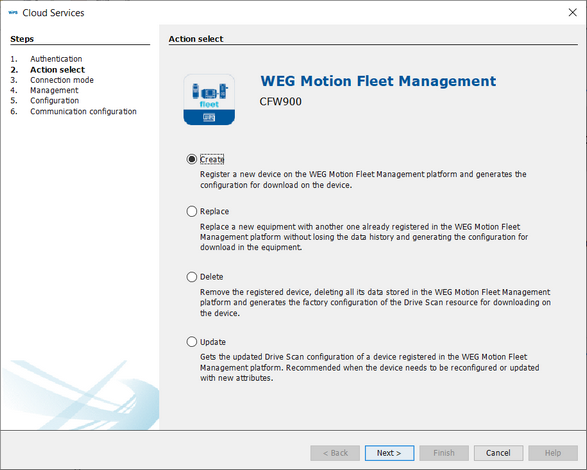Click the 'Register a new device' description
This screenshot has width=587, height=470.
(x=363, y=179)
